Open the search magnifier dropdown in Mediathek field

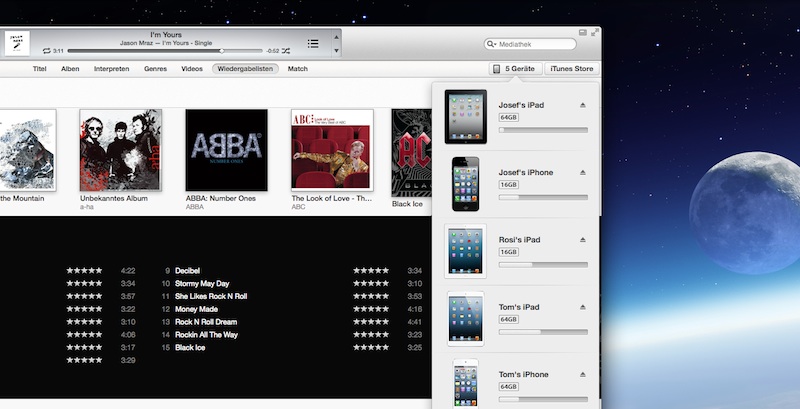coord(491,44)
